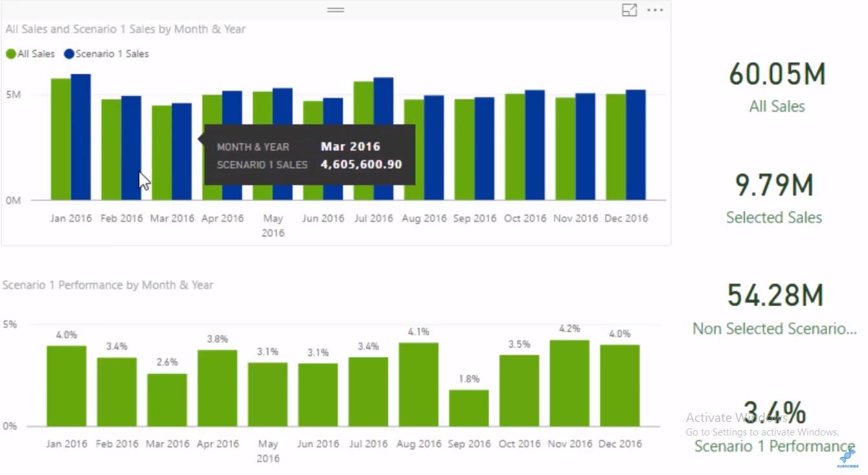Select May 2016 performance bar 3.1%
This screenshot has width=868, height=475.
[x=268, y=394]
